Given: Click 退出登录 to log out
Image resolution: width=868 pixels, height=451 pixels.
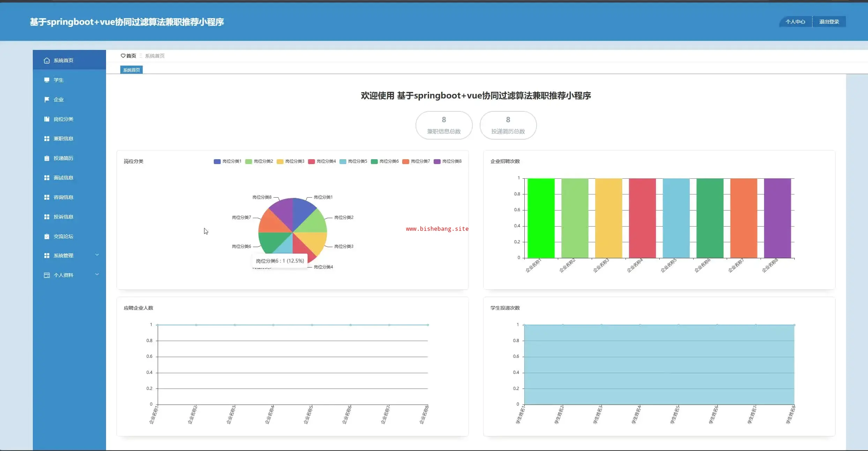Looking at the screenshot, I should pos(829,22).
